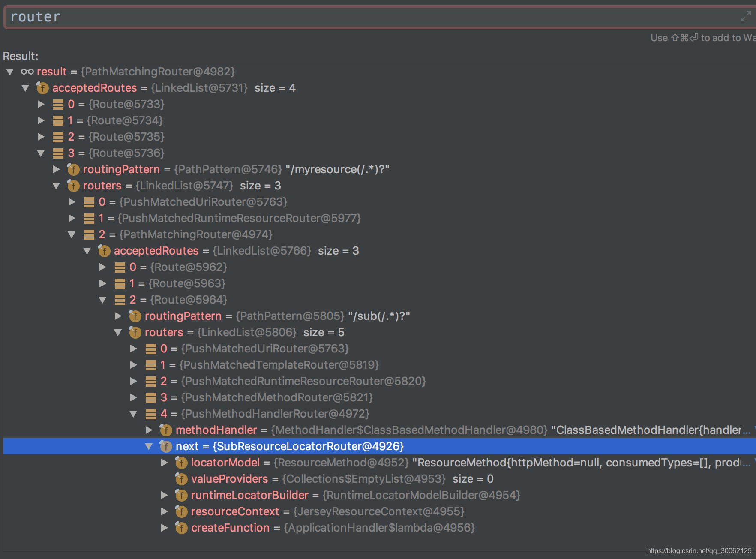
Task: Click field icon of methodHandler row
Action: click(x=165, y=430)
